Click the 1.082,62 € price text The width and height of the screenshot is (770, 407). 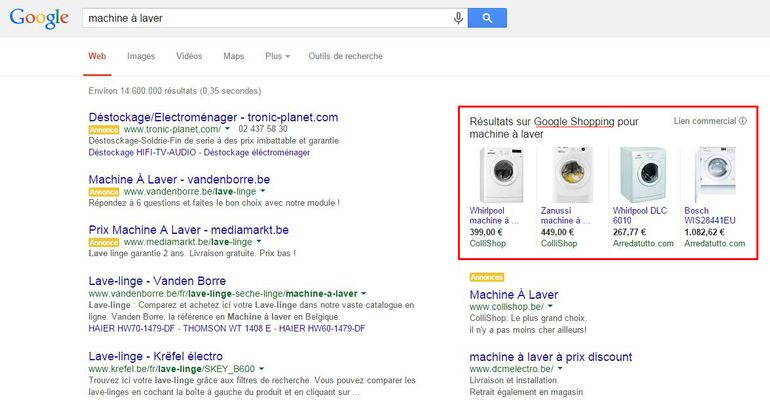point(704,232)
